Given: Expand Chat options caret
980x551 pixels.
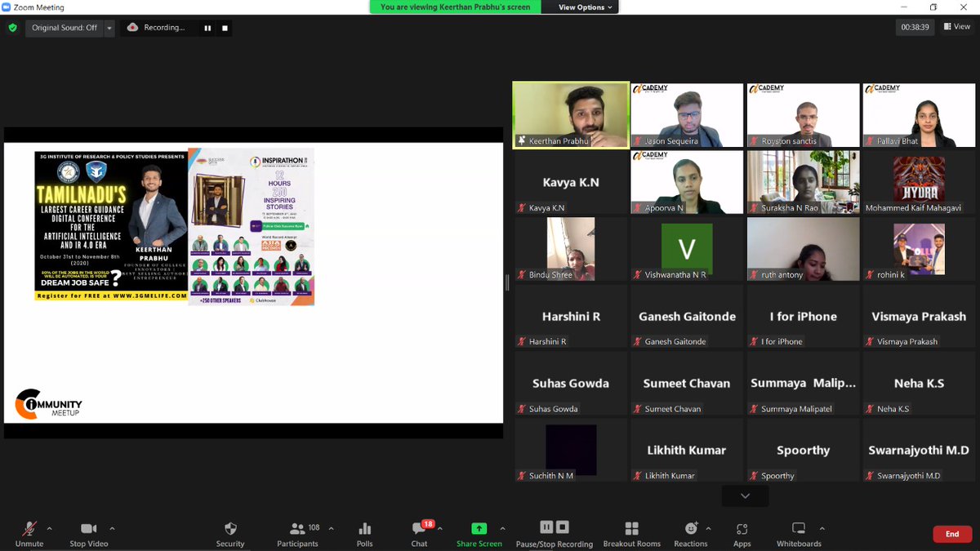Looking at the screenshot, I should pos(442,528).
